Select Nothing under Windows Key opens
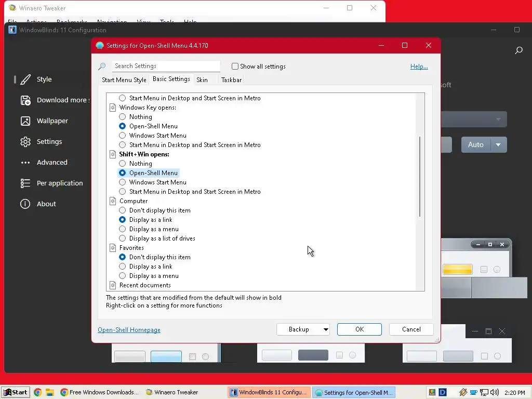Image resolution: width=532 pixels, height=399 pixels. [123, 117]
